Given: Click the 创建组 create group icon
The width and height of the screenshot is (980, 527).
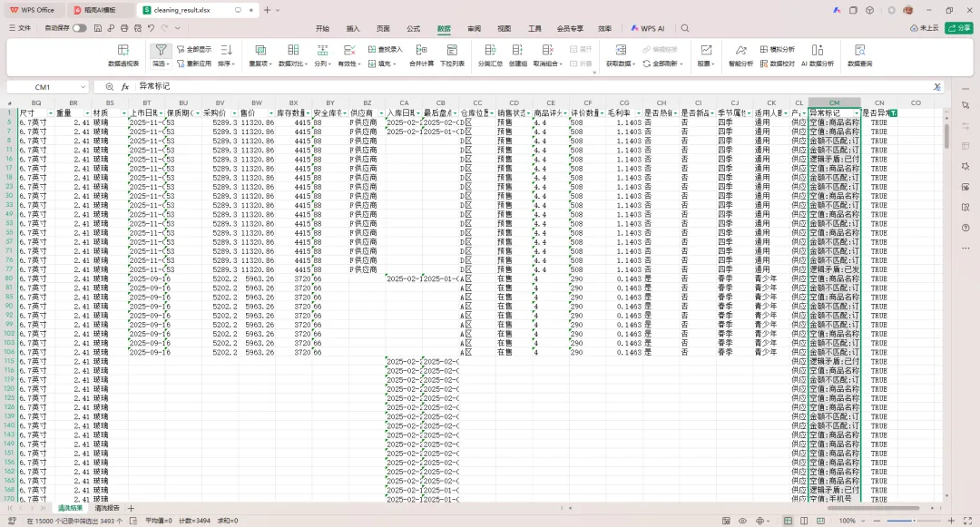Looking at the screenshot, I should [517, 50].
